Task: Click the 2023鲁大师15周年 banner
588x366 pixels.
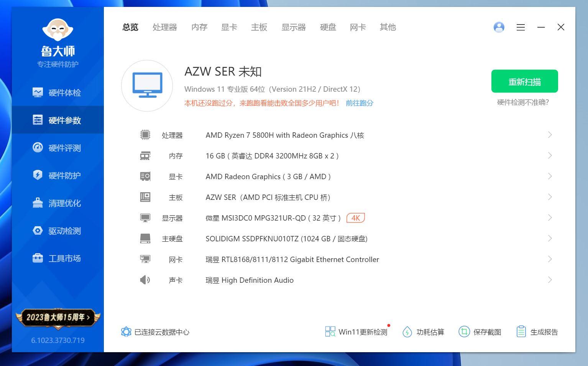Action: tap(58, 318)
